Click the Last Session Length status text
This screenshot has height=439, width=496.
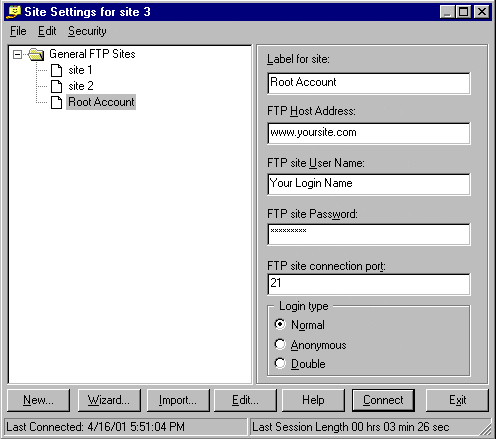(x=351, y=427)
